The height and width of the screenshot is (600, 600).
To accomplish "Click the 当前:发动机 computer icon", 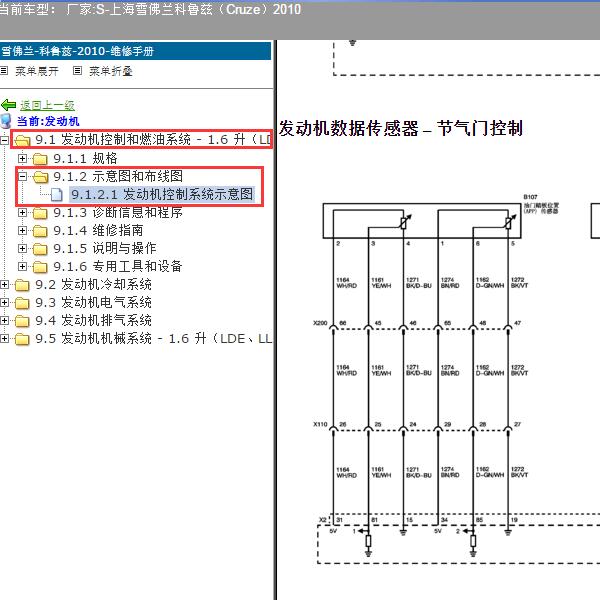I will tap(6, 121).
